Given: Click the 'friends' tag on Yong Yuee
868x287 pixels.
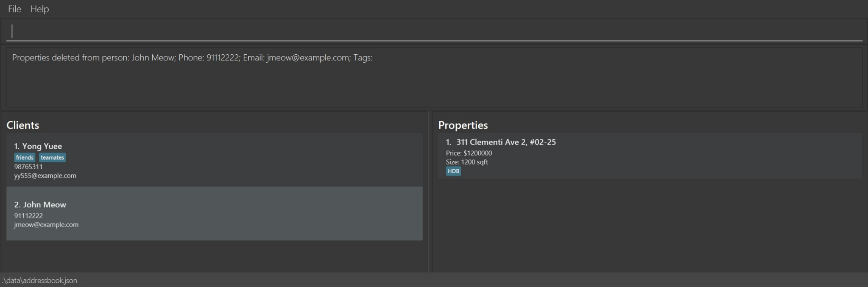Looking at the screenshot, I should pyautogui.click(x=24, y=157).
